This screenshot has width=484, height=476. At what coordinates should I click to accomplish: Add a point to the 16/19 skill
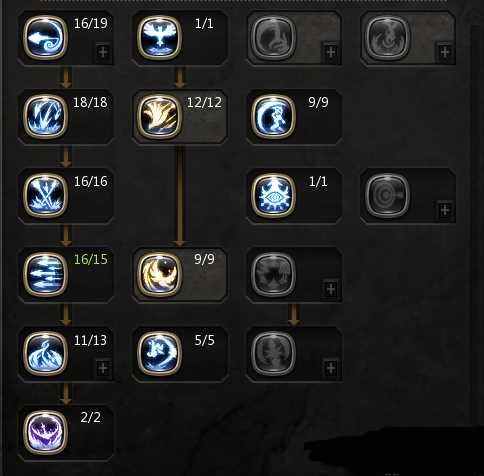pyautogui.click(x=103, y=52)
